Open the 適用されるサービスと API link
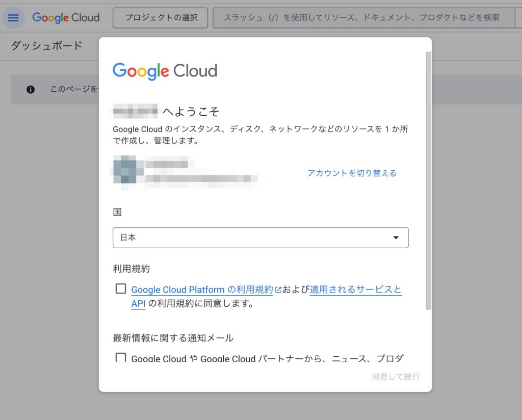This screenshot has width=522, height=420. click(355, 290)
